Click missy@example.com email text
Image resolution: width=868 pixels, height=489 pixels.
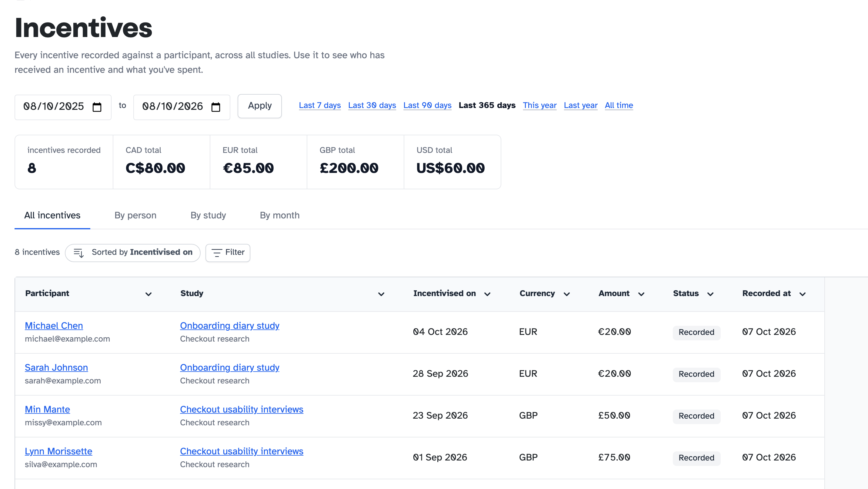pyautogui.click(x=63, y=423)
